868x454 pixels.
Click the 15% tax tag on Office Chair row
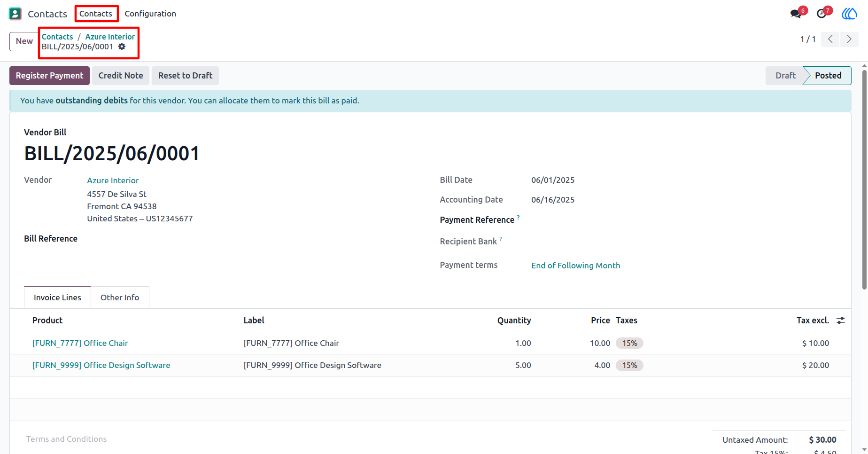(x=629, y=343)
